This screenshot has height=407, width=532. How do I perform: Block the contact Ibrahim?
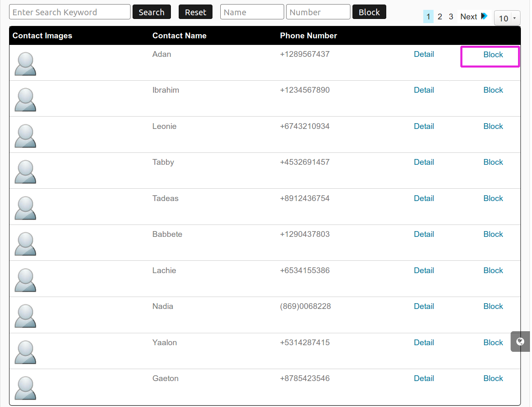pos(493,90)
